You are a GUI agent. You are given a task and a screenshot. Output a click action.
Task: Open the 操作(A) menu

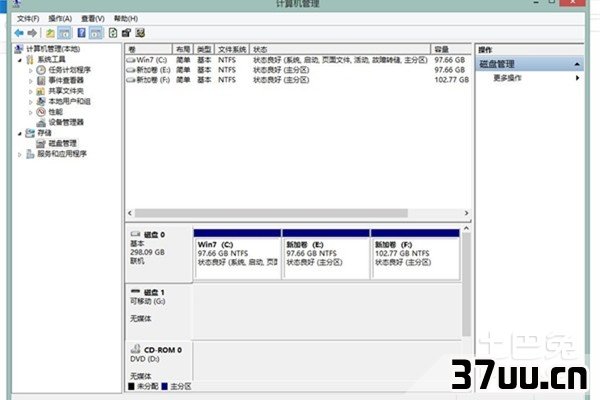[x=60, y=18]
